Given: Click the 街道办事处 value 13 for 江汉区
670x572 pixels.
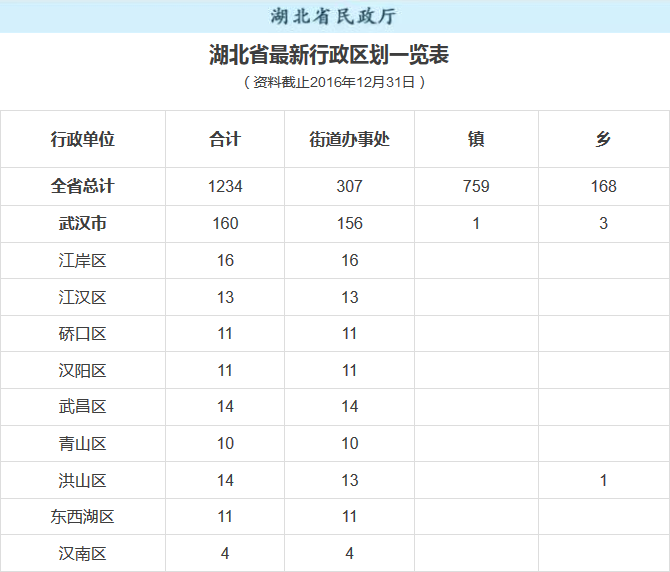Looking at the screenshot, I should 350,297.
